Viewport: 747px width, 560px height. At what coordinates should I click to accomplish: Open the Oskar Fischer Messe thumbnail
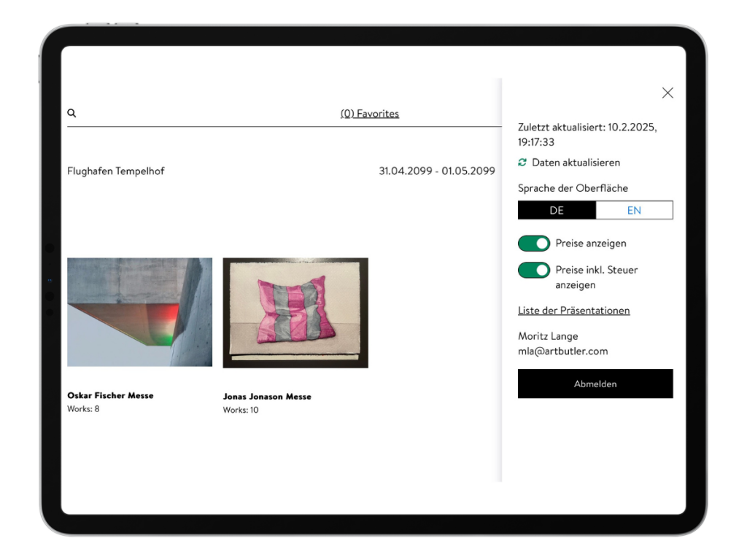[139, 312]
